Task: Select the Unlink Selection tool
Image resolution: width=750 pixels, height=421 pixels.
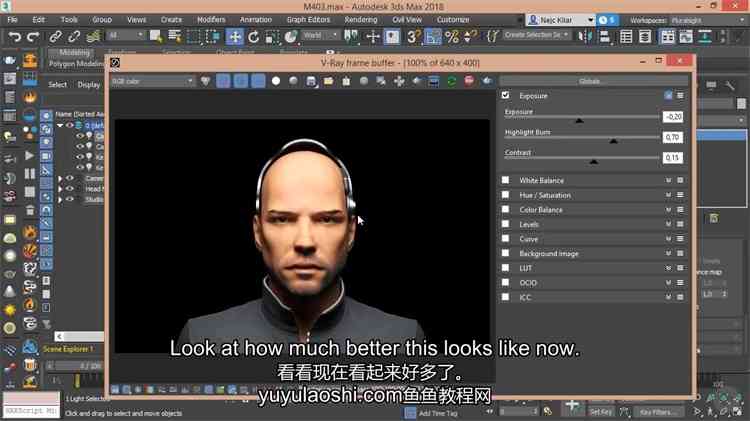Action: click(x=74, y=36)
